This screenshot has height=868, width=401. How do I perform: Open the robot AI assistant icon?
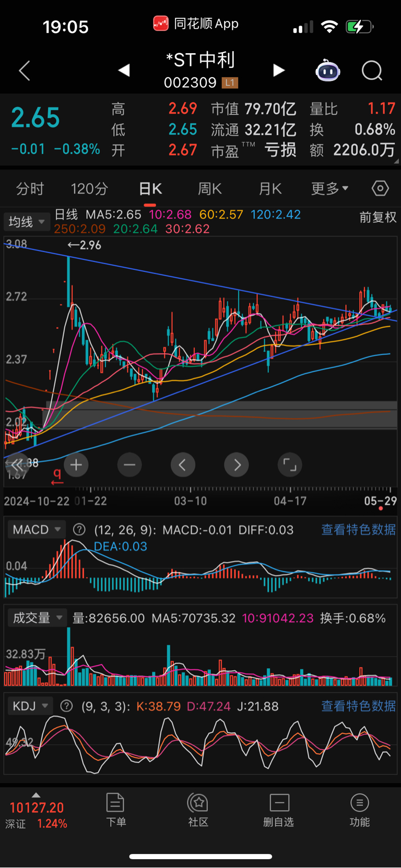pos(328,70)
